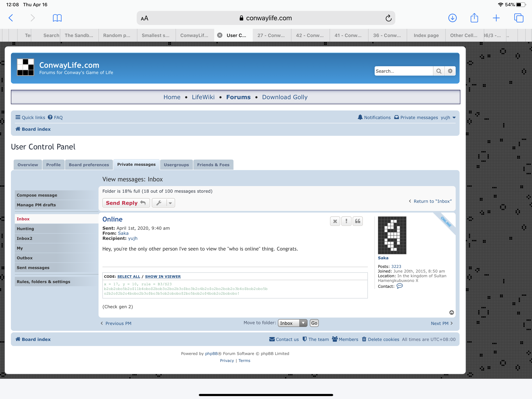Open the AA reader options
This screenshot has height=399, width=532.
(144, 18)
